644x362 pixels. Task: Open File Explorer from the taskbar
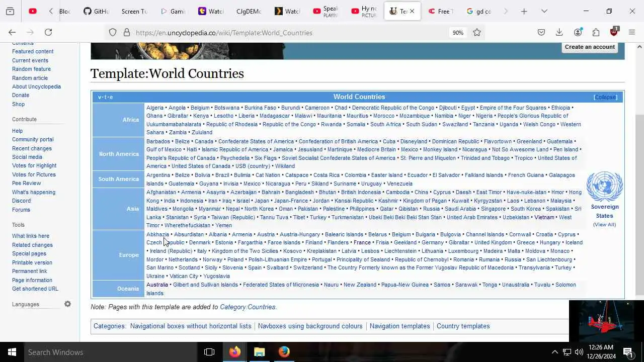pyautogui.click(x=259, y=352)
